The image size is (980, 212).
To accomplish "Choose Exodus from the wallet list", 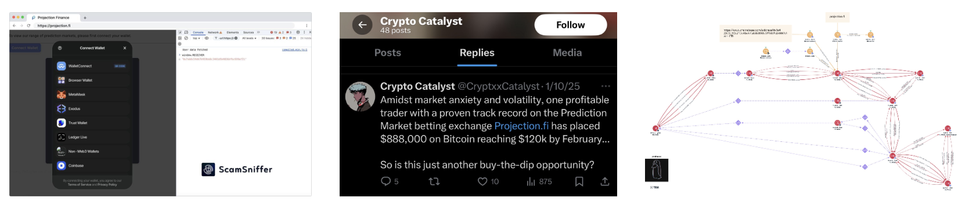I will pos(92,109).
